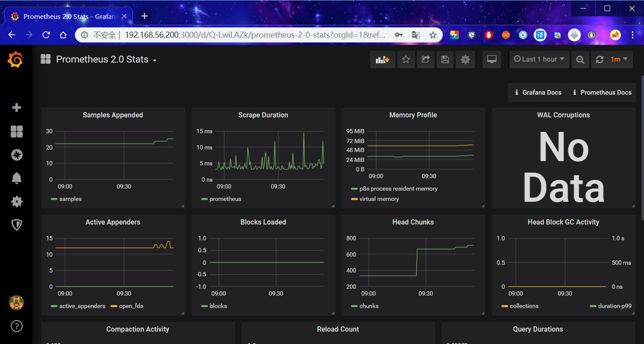The width and height of the screenshot is (644, 344).
Task: Open the Help question mark icon
Action: [16, 326]
